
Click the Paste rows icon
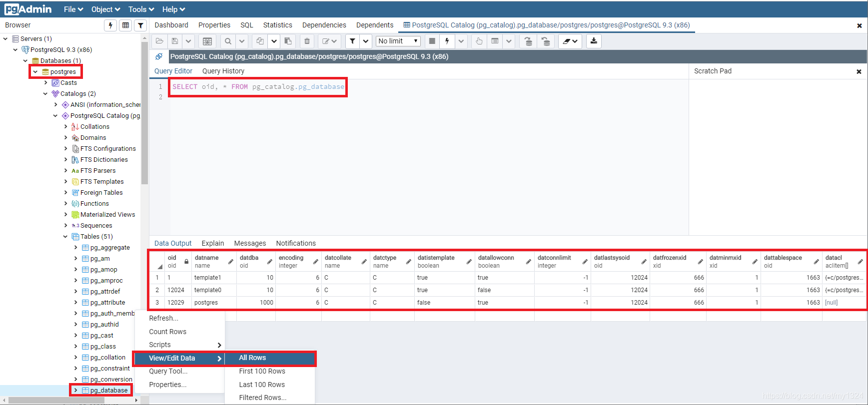(288, 41)
